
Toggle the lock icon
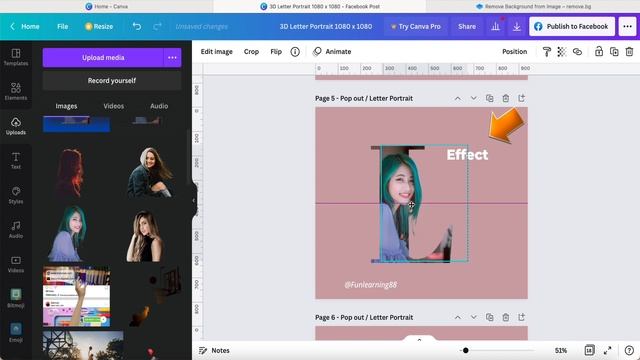point(599,52)
